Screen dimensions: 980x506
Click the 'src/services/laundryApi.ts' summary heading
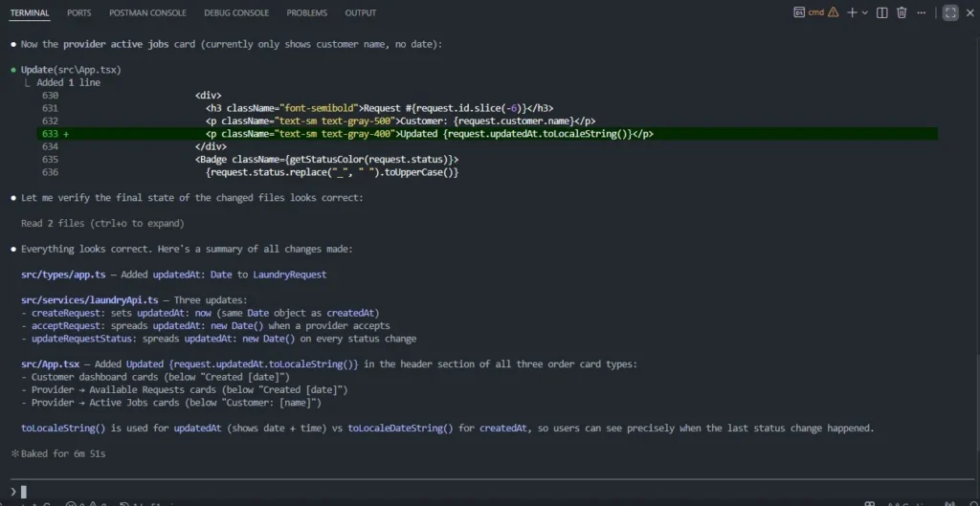coord(134,300)
